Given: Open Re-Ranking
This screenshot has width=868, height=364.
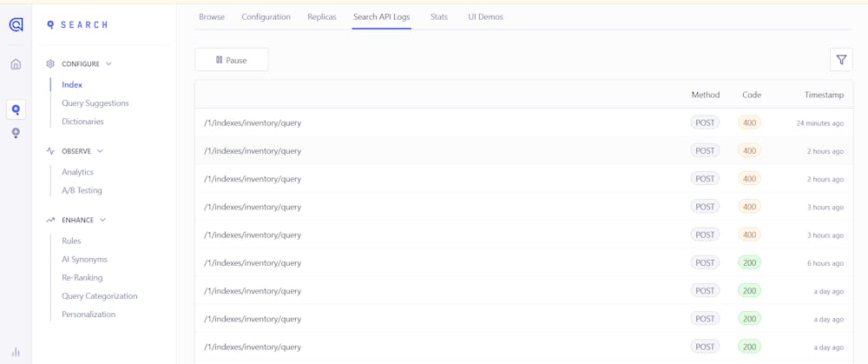Looking at the screenshot, I should point(82,277).
